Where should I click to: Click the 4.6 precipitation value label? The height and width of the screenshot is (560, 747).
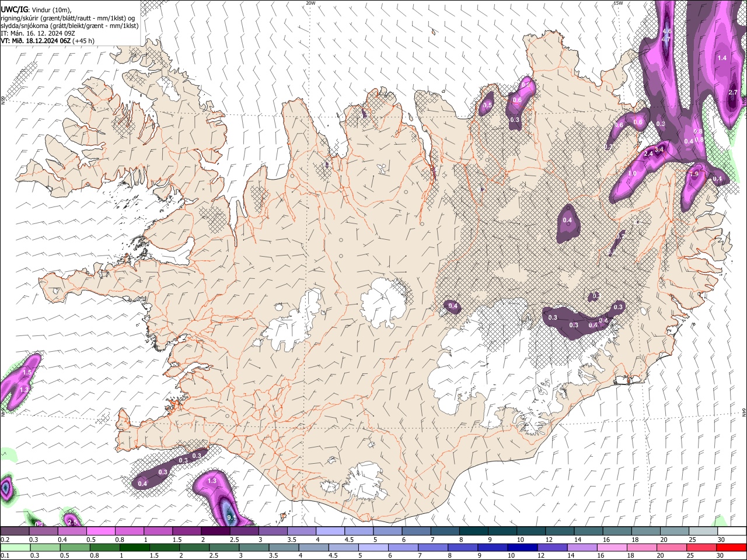668,31
